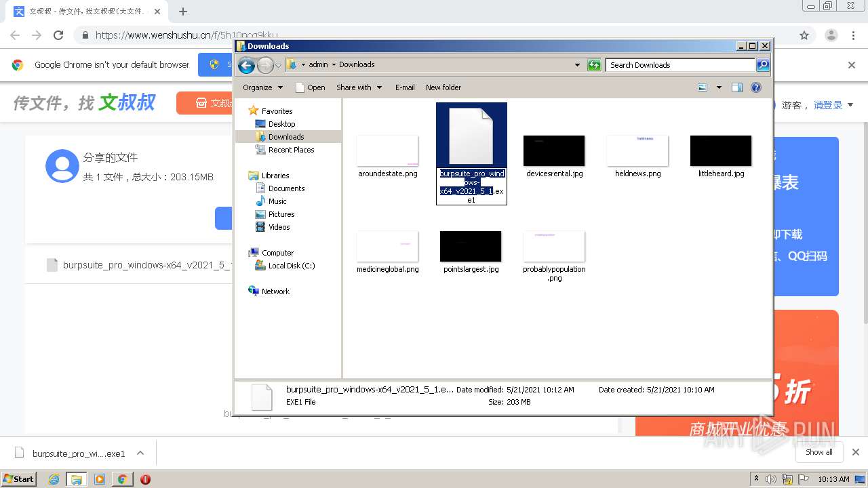Screen dimensions: 868x488
Task: Open the recent locations dropdown arrow
Action: tap(278, 65)
